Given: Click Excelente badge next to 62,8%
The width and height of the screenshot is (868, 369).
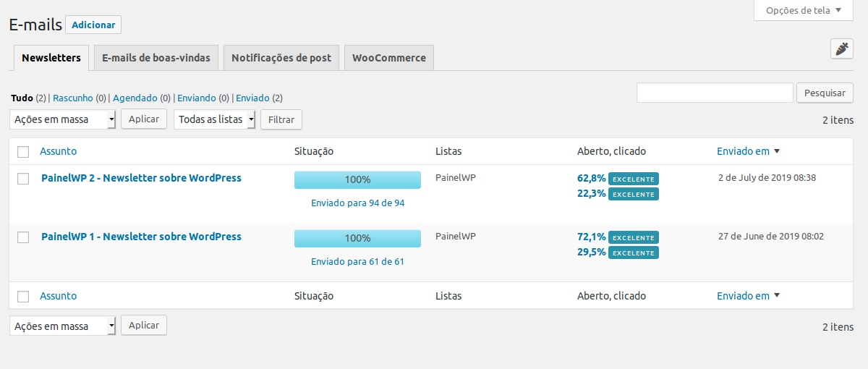Looking at the screenshot, I should click(634, 179).
